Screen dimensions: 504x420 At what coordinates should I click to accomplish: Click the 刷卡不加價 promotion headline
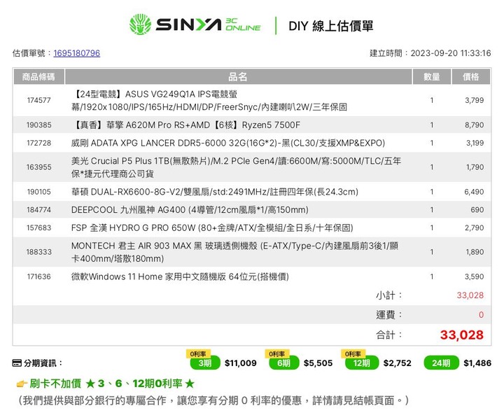click(x=112, y=384)
